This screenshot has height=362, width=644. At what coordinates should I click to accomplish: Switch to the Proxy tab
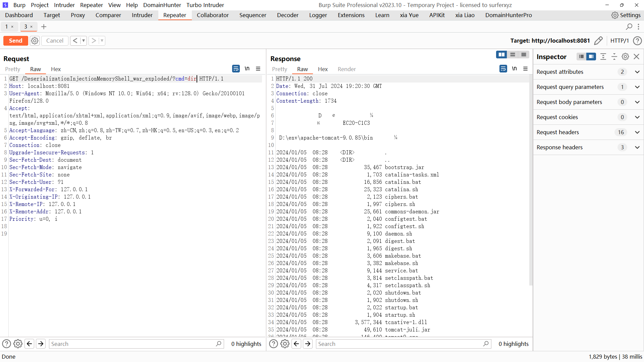(78, 15)
